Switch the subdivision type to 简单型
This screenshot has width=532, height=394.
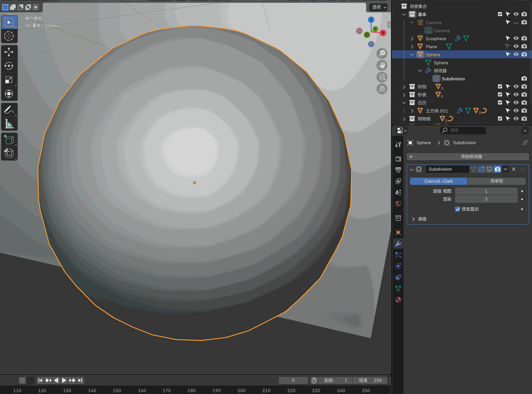pyautogui.click(x=496, y=181)
